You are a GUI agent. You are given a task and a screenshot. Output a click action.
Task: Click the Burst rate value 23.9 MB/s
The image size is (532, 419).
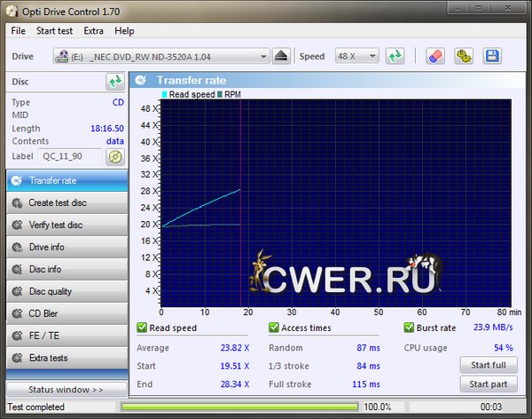(x=493, y=328)
